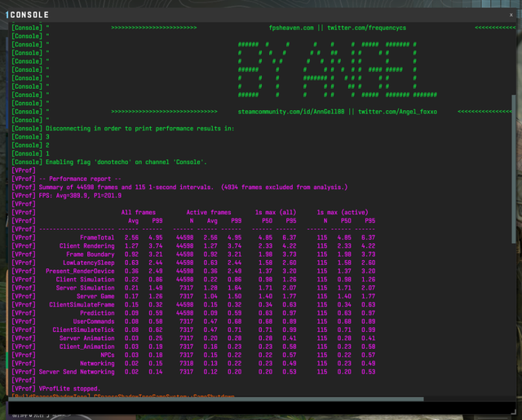Image resolution: width=522 pixels, height=420 pixels.
Task: Click the LowLatencySleep row label
Action: click(x=89, y=263)
